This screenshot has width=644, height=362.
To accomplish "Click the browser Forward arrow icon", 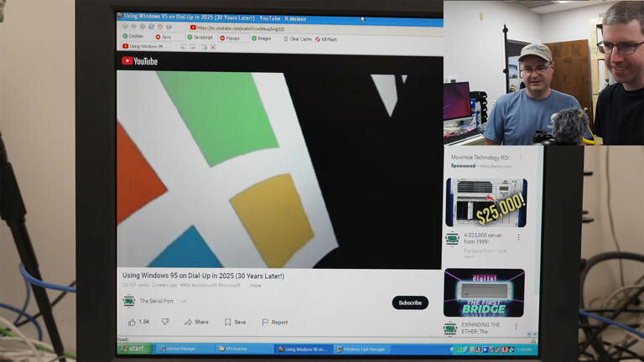I will pos(133,26).
